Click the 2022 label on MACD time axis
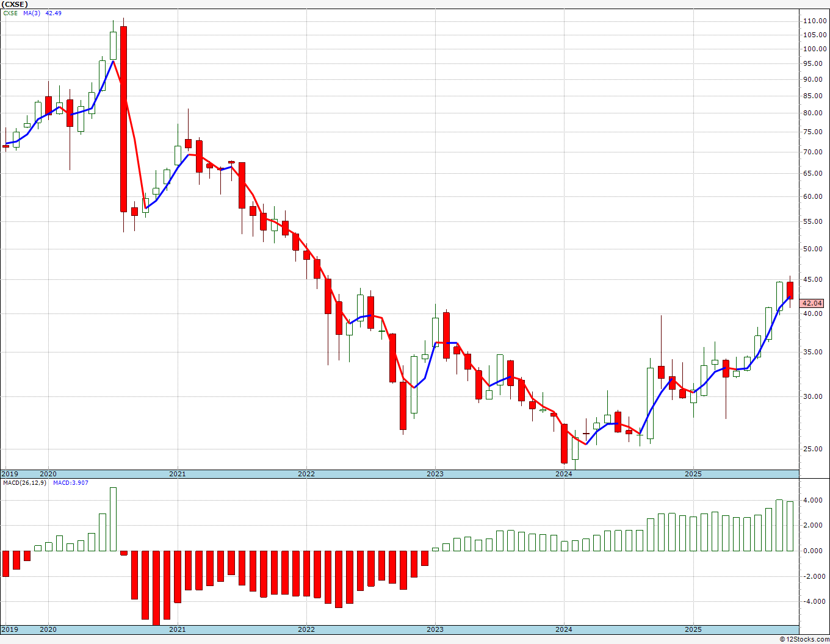The width and height of the screenshot is (830, 644). click(306, 629)
